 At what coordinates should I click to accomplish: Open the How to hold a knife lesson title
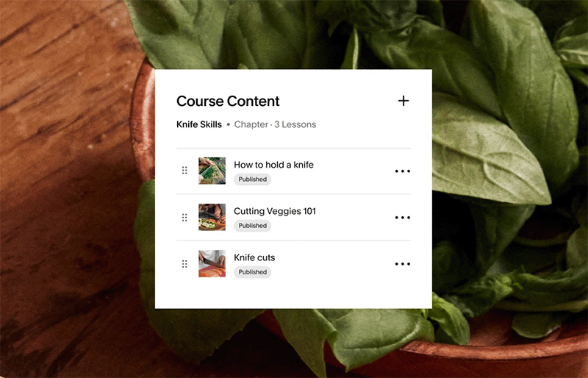pos(273,165)
